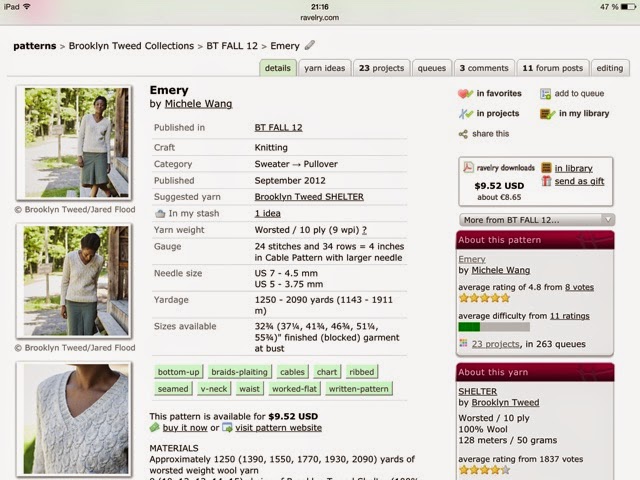Tap the ravelry.com address bar
The image size is (640, 480).
[320, 18]
